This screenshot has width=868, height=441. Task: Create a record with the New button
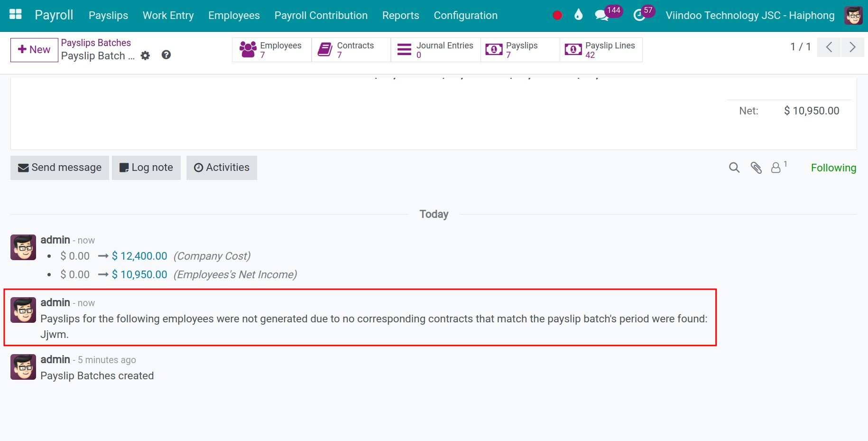(x=34, y=49)
